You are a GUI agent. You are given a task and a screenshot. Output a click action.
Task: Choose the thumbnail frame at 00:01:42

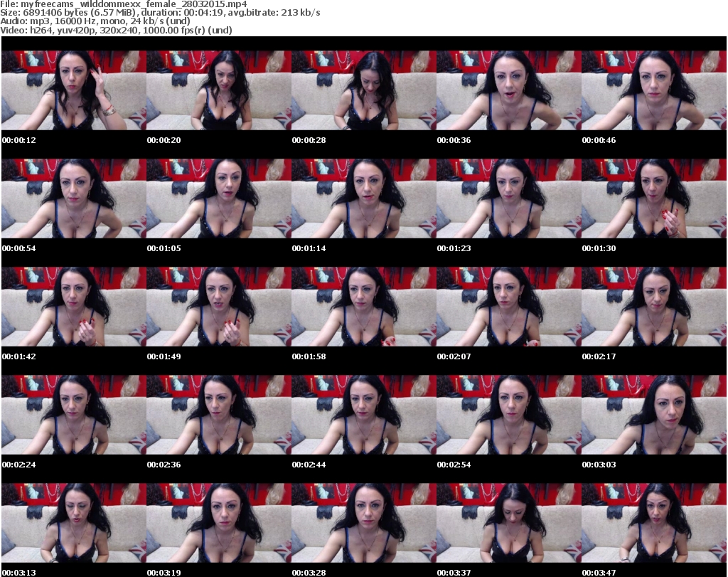point(74,307)
